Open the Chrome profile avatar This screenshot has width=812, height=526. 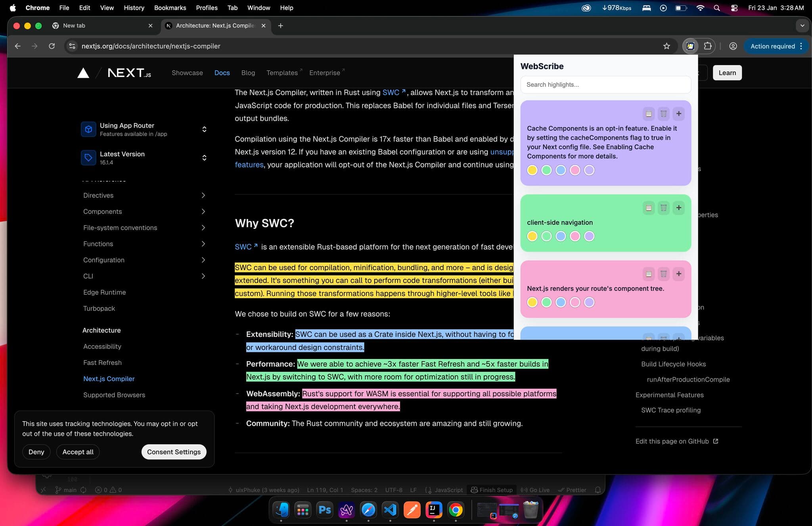(733, 46)
